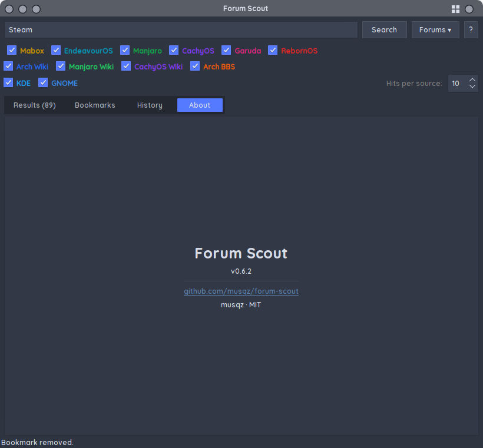Decrease hits per source with down arrow
The image size is (483, 448).
click(x=472, y=87)
